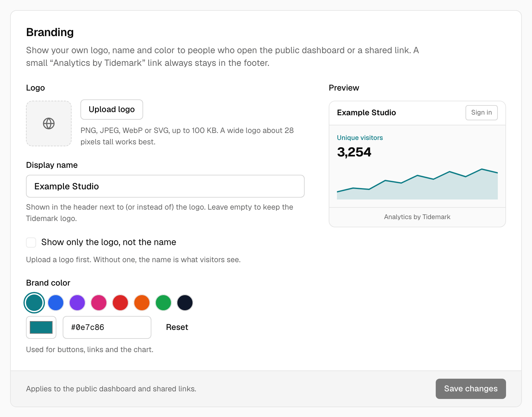This screenshot has width=532, height=417.
Task: Click the '3,254' visitor count
Action: [354, 152]
